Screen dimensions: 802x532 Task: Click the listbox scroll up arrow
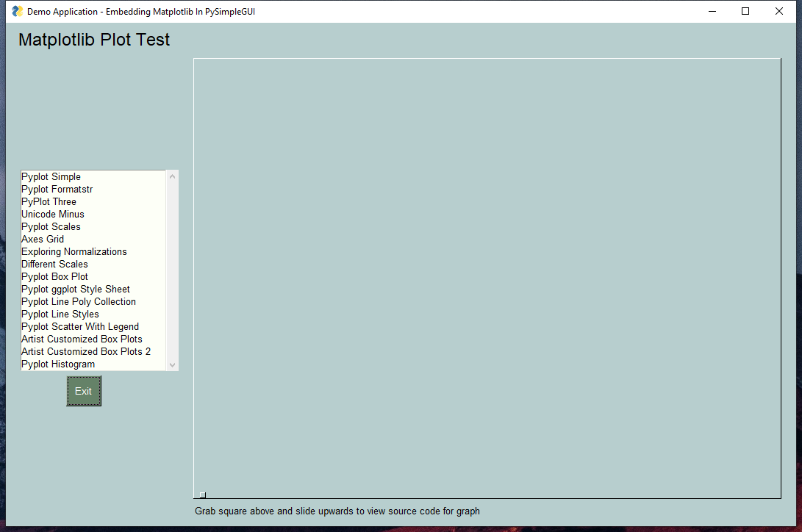click(x=173, y=176)
